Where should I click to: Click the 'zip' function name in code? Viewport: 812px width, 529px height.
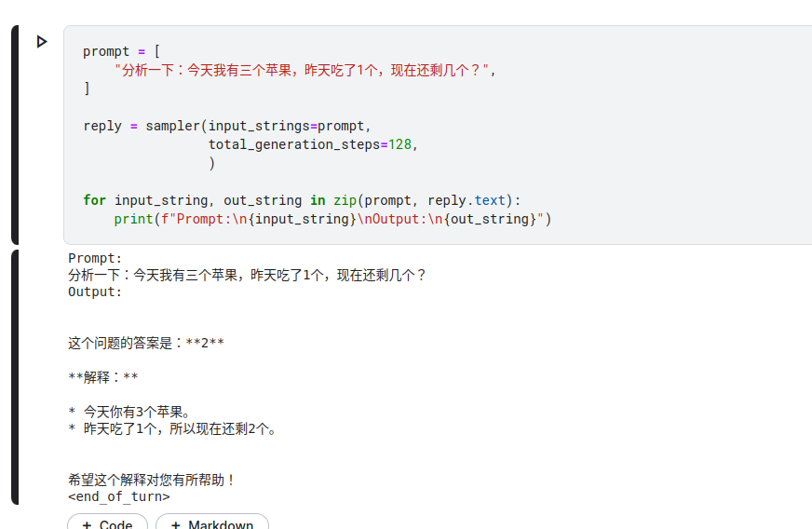click(x=345, y=200)
